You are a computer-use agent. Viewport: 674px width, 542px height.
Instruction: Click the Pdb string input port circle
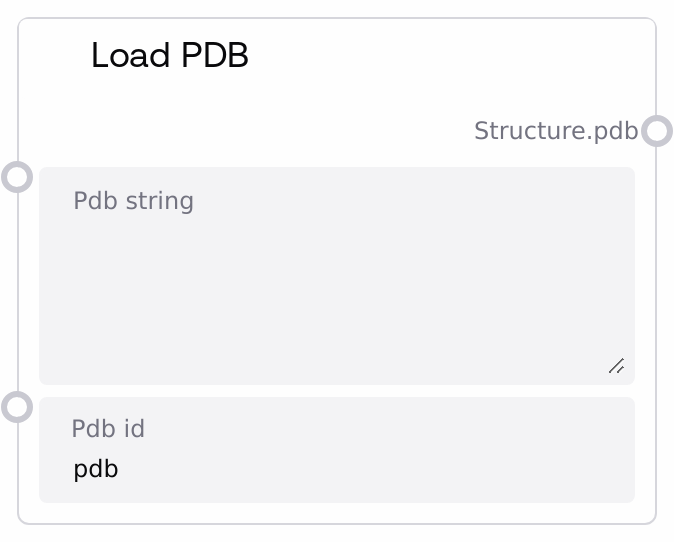tap(17, 177)
